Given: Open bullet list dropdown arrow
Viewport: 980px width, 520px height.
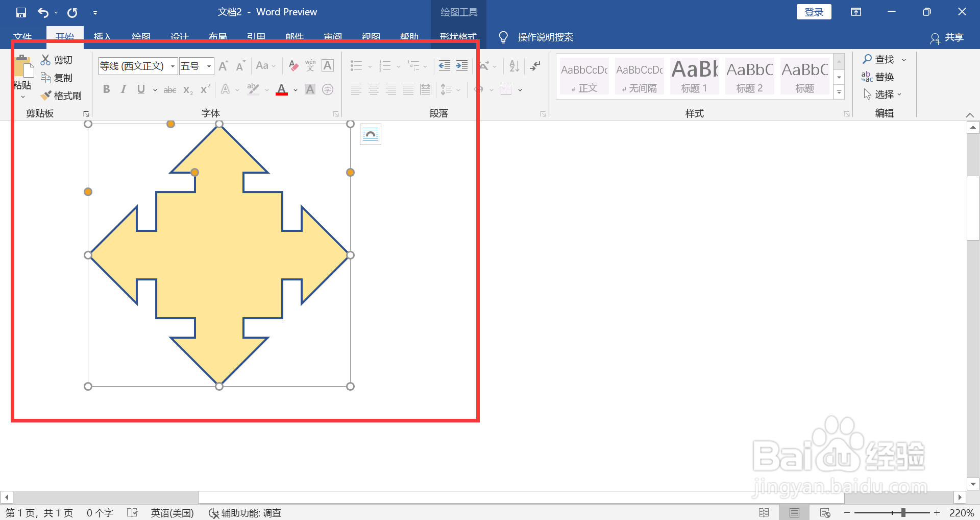Looking at the screenshot, I should coord(370,66).
